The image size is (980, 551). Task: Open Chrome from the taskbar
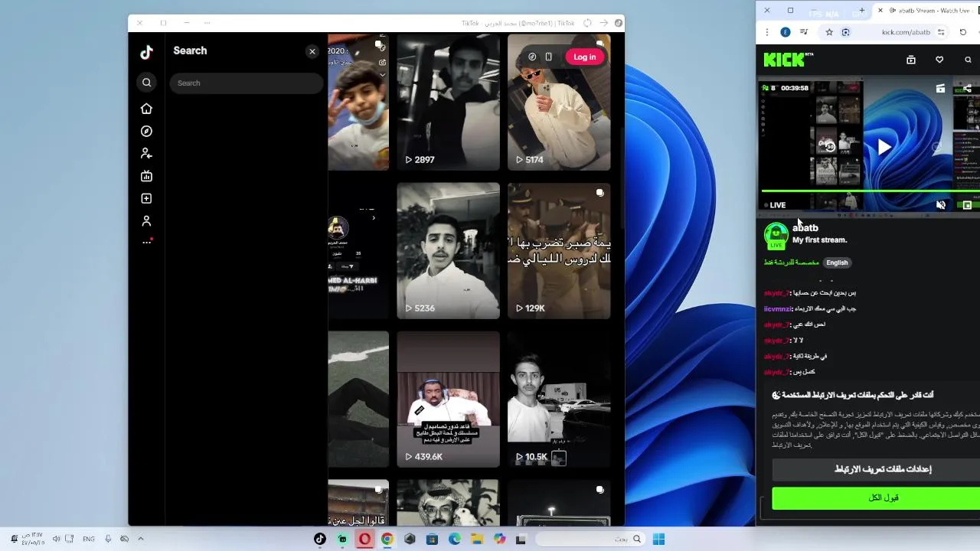387,539
